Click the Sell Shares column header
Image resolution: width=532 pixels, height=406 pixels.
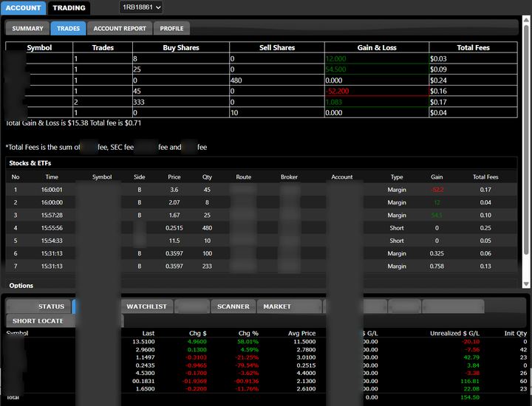pyautogui.click(x=277, y=47)
